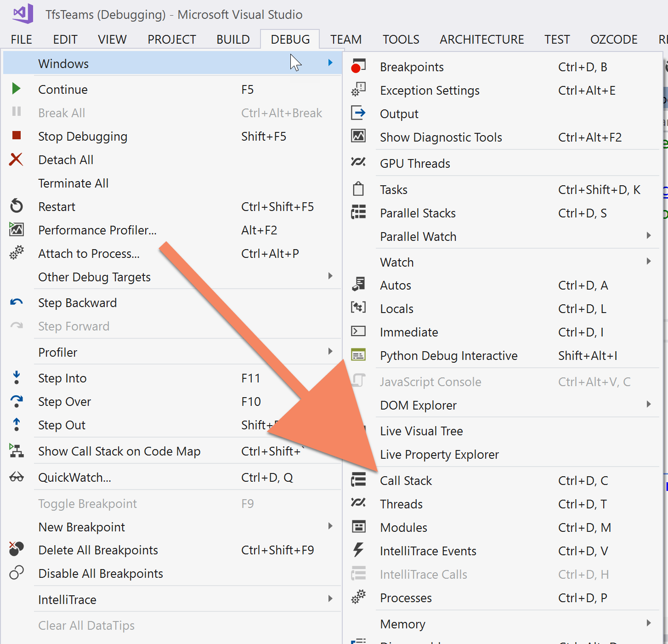
Task: Click the Visual Studio logo icon
Action: (x=23, y=14)
